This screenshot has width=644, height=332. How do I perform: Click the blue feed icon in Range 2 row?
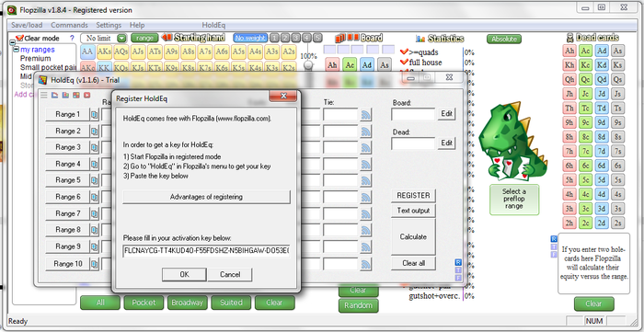(365, 132)
